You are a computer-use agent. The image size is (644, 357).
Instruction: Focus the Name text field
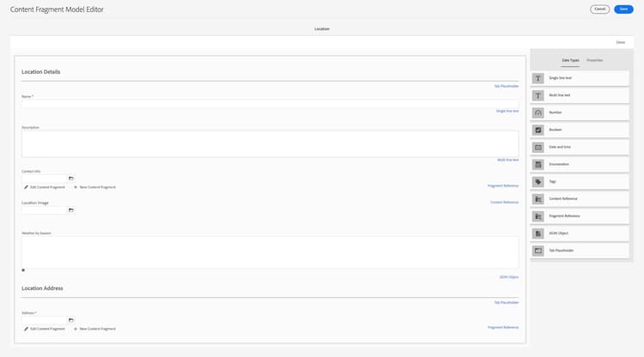point(270,104)
